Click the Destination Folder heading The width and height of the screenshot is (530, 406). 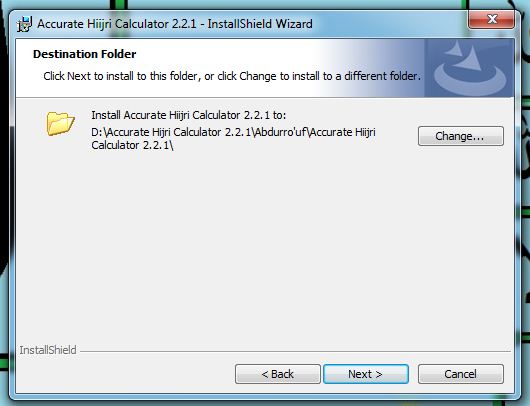click(x=85, y=54)
